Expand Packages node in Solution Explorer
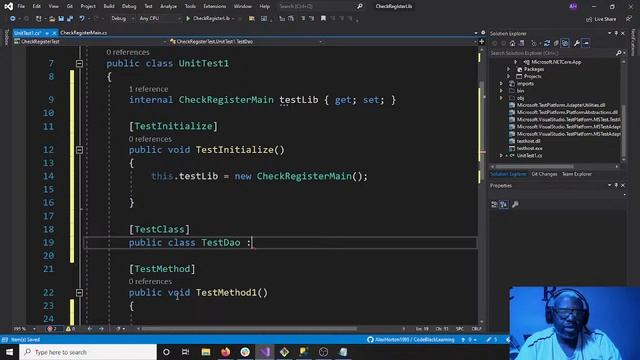The height and width of the screenshot is (360, 640). (509, 69)
